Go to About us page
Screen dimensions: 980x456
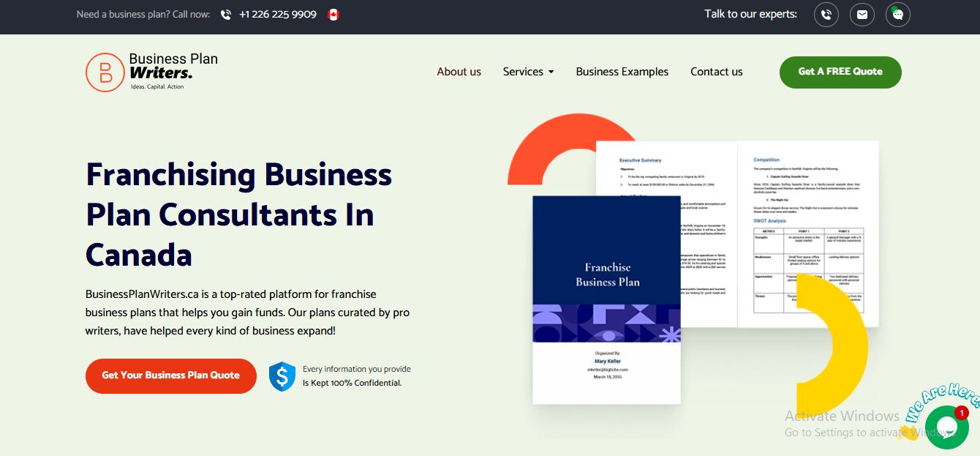[x=459, y=72]
